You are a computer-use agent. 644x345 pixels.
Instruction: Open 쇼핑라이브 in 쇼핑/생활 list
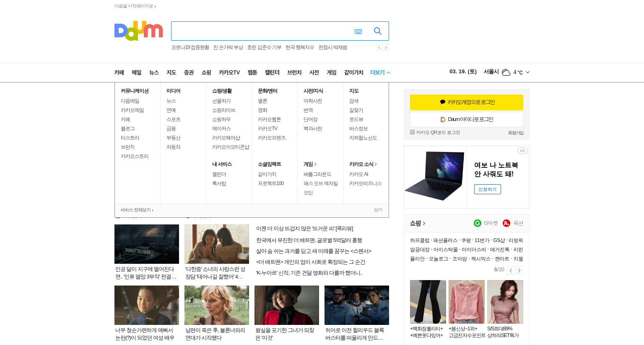pyautogui.click(x=224, y=110)
